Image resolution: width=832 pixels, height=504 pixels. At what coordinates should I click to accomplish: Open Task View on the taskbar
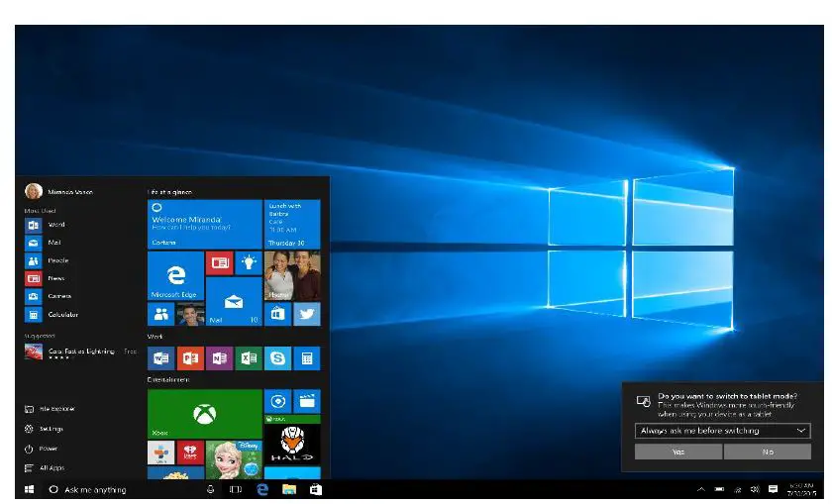pos(236,490)
